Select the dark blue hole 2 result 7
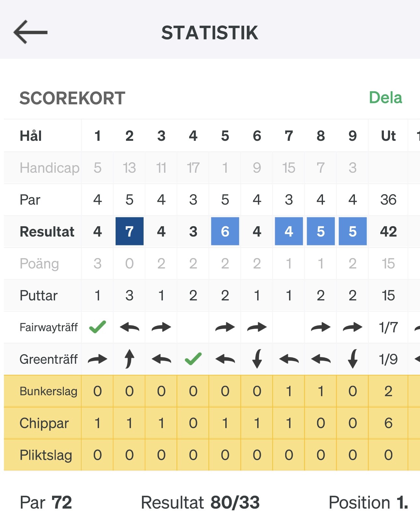This screenshot has height=524, width=420. tap(129, 231)
